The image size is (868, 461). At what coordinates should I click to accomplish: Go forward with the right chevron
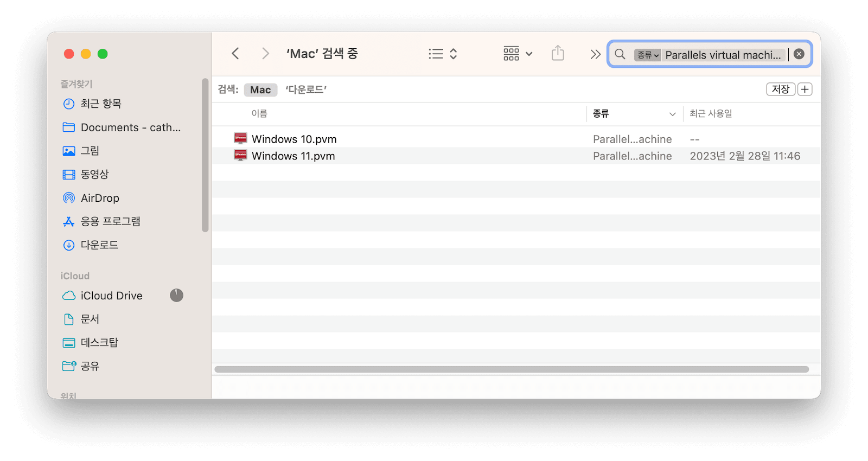(265, 53)
